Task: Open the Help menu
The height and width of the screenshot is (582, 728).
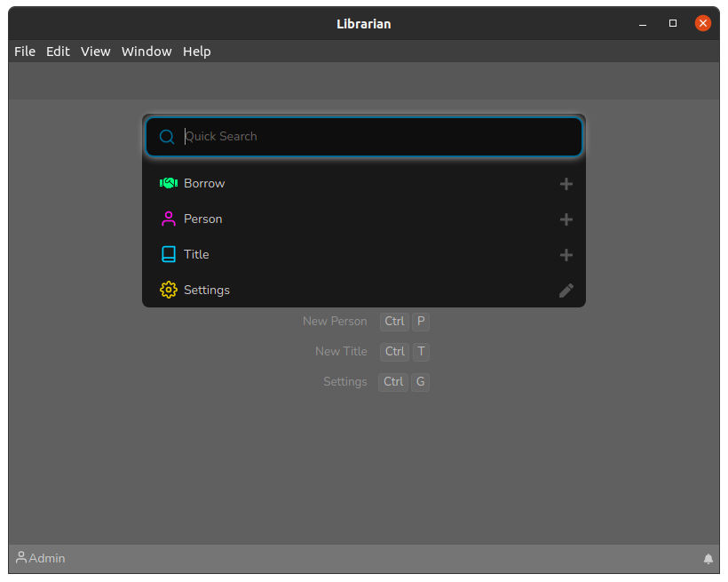Action: click(x=196, y=52)
